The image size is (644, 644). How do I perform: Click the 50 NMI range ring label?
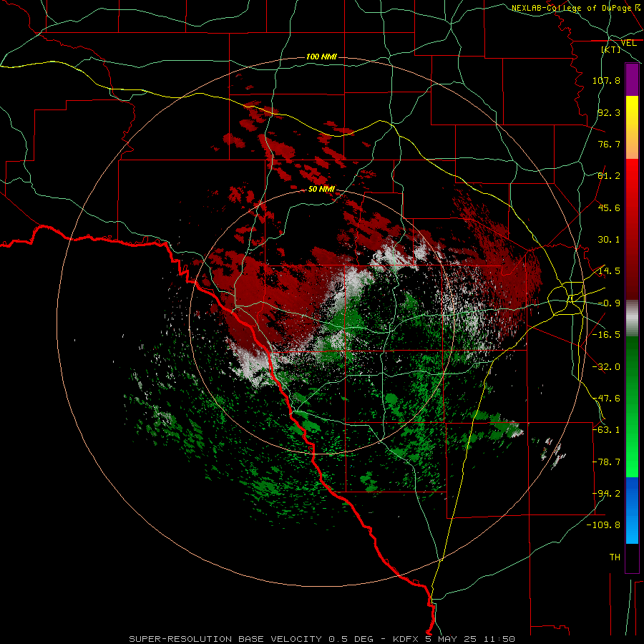click(x=321, y=189)
